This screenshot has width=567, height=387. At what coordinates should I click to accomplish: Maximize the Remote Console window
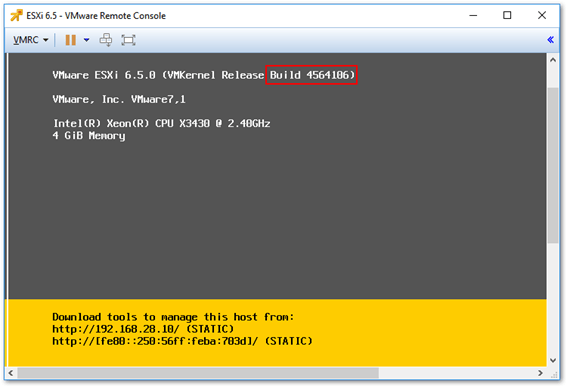tap(507, 16)
